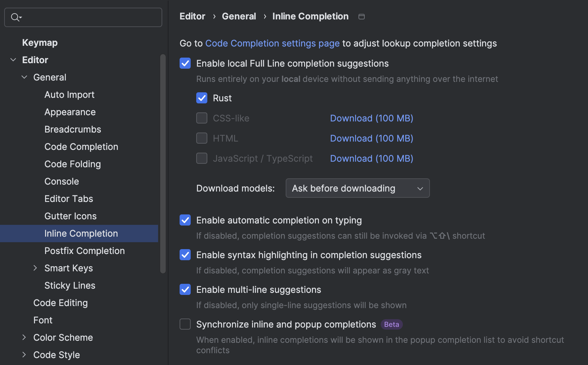Click the settings tree scrollbar
This screenshot has height=365, width=588.
click(x=163, y=163)
